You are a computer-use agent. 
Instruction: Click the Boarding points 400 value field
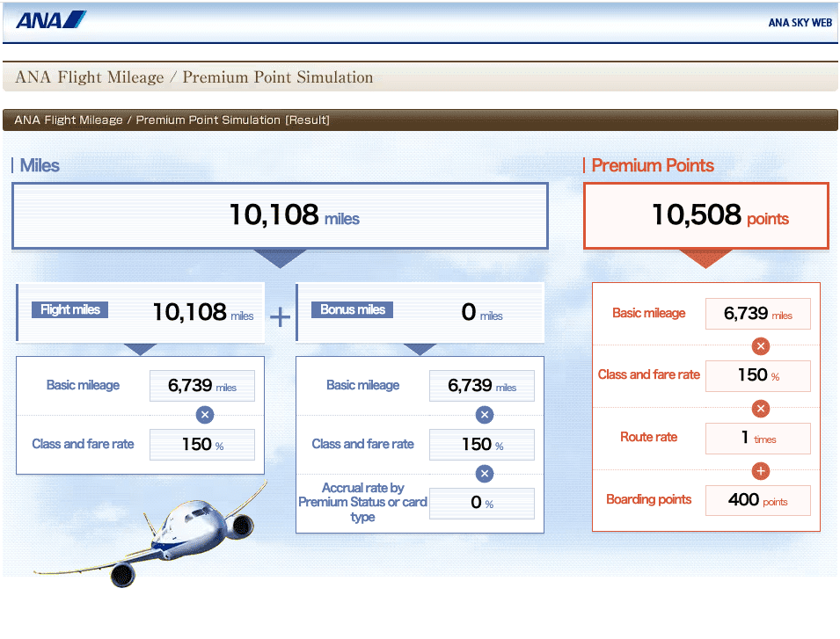tap(757, 500)
